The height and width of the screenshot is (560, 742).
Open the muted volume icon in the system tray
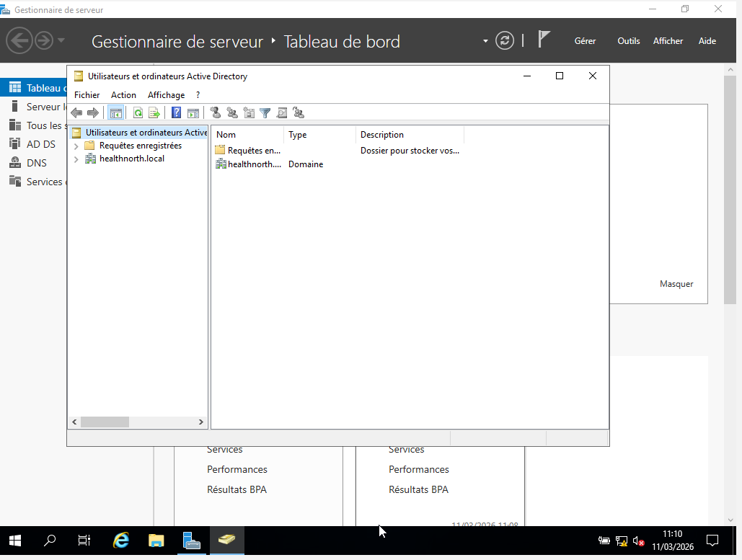(637, 541)
